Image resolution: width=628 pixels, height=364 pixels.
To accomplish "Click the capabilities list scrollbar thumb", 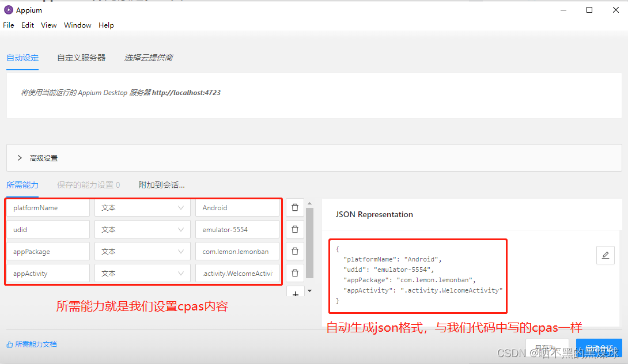I will pyautogui.click(x=309, y=242).
